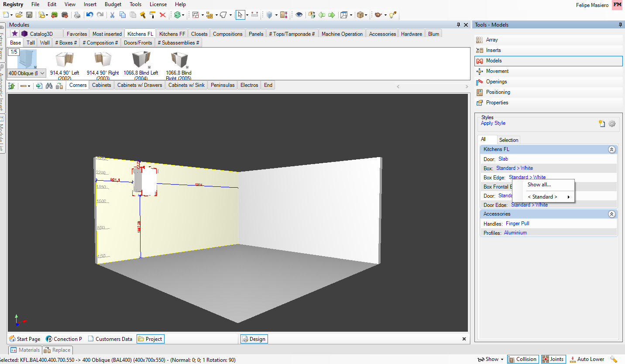The width and height of the screenshot is (625, 364).
Task: Open the Array tool panel
Action: 549,40
